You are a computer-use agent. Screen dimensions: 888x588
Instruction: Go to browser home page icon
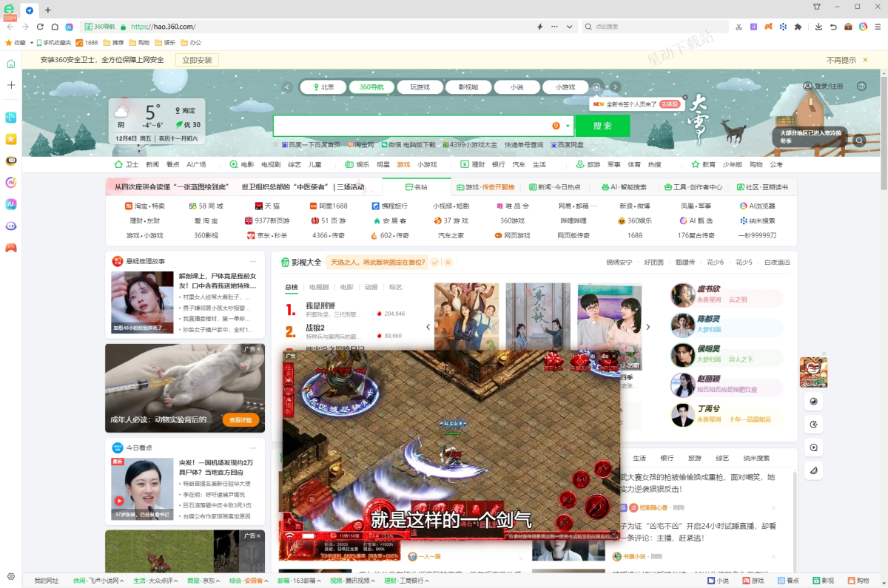pyautogui.click(x=55, y=27)
